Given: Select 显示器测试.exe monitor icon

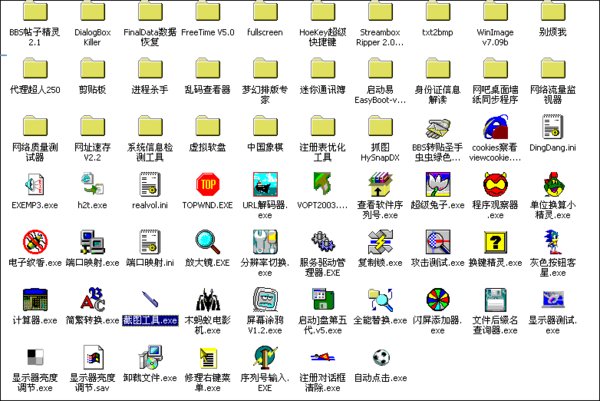Looking at the screenshot, I should coord(553,300).
